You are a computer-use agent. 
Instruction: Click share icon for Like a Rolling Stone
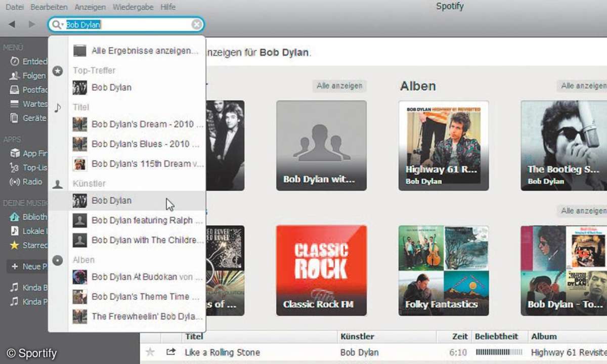tap(170, 352)
